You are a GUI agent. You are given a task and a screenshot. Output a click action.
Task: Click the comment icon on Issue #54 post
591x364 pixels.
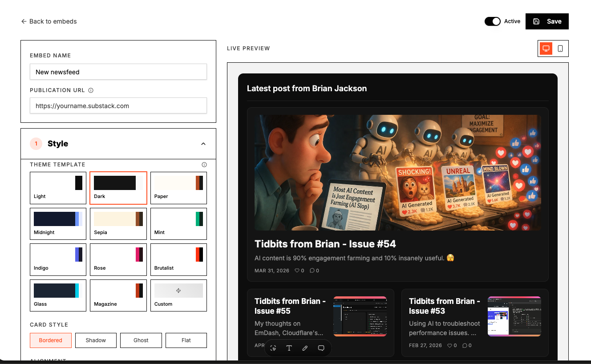click(x=312, y=271)
